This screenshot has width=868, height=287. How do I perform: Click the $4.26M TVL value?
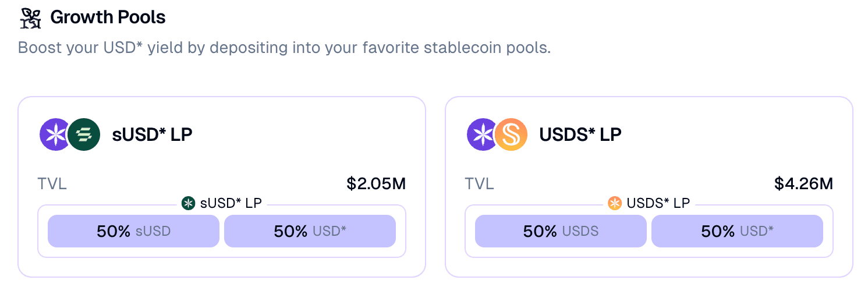(x=803, y=184)
